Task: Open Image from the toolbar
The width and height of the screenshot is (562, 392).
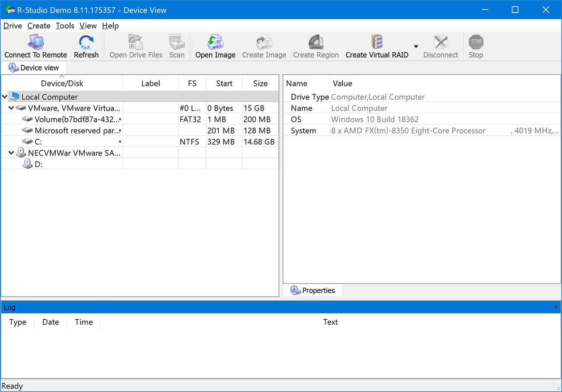Action: 215,46
